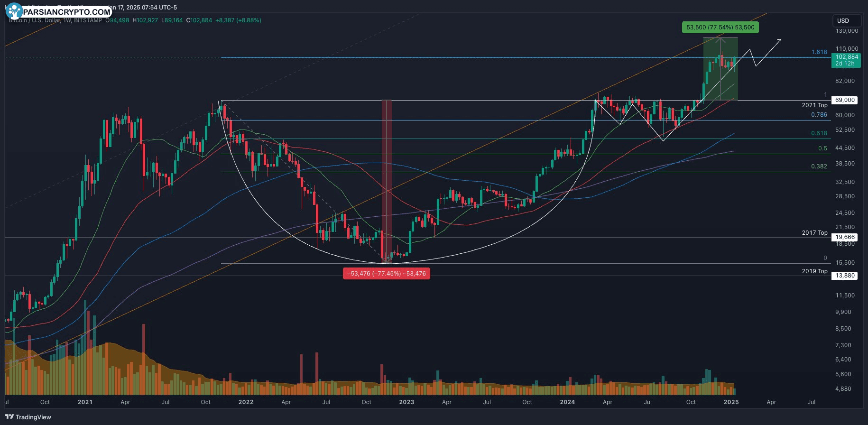Click the change value +8,387 (+8.88%)

point(238,20)
